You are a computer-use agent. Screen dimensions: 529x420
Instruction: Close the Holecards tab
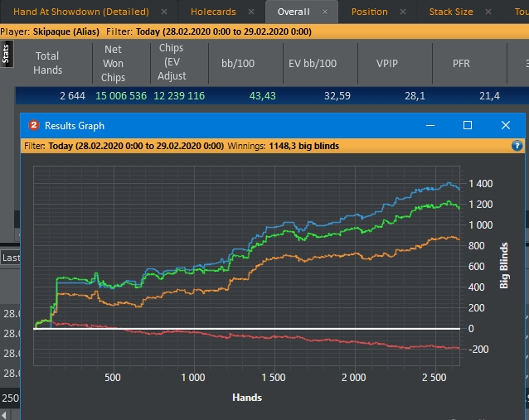click(x=251, y=12)
